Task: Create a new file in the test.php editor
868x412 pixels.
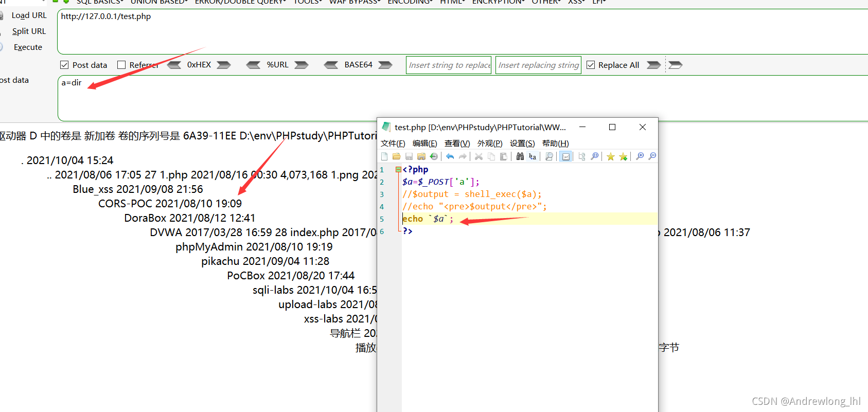Action: [x=384, y=156]
